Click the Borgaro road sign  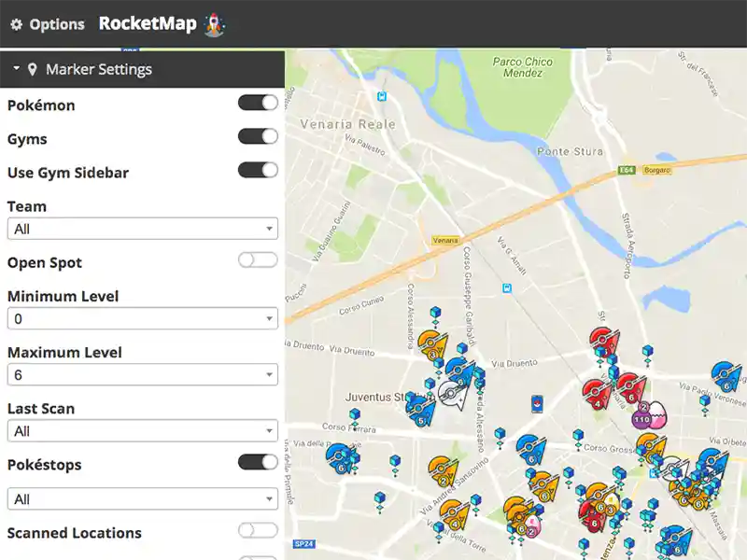[x=657, y=170]
